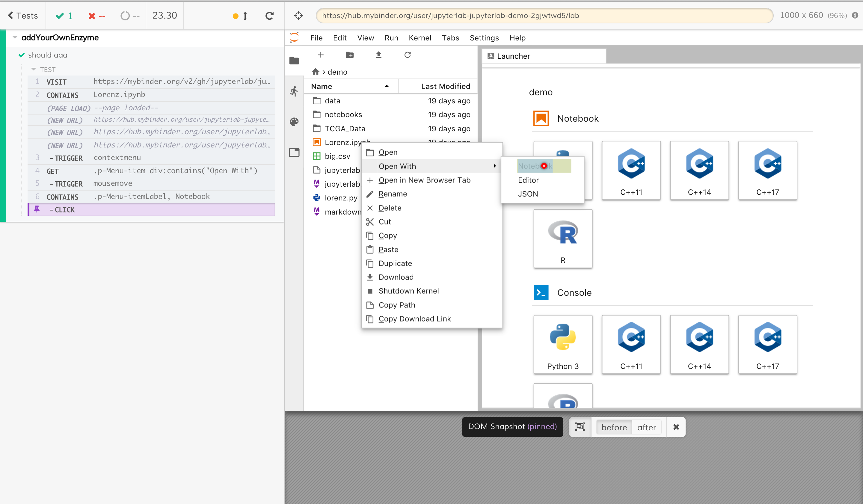863x504 pixels.
Task: Toggle snapshot highlights icon
Action: pos(580,427)
